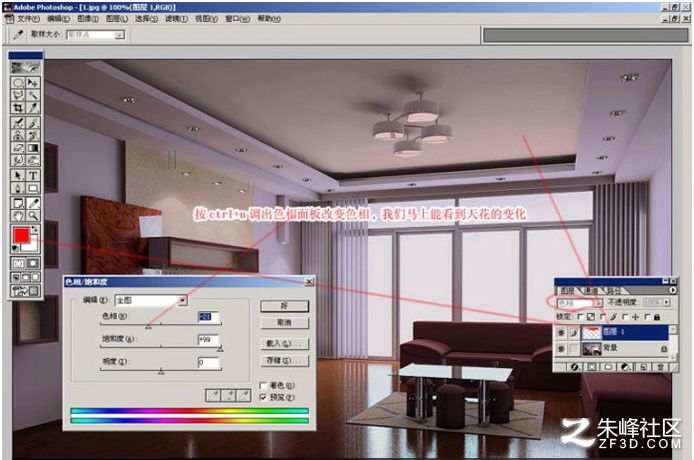Select the Type tool
This screenshot has width=694, height=460.
click(x=33, y=176)
